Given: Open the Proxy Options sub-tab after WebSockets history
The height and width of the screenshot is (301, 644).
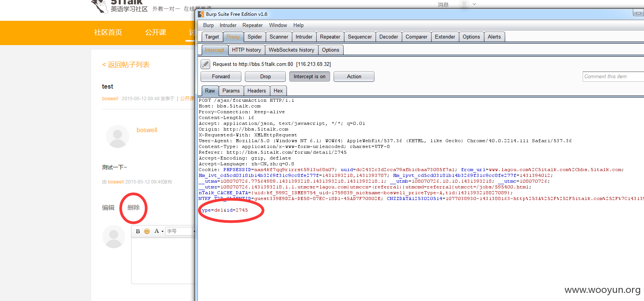Looking at the screenshot, I should [331, 50].
